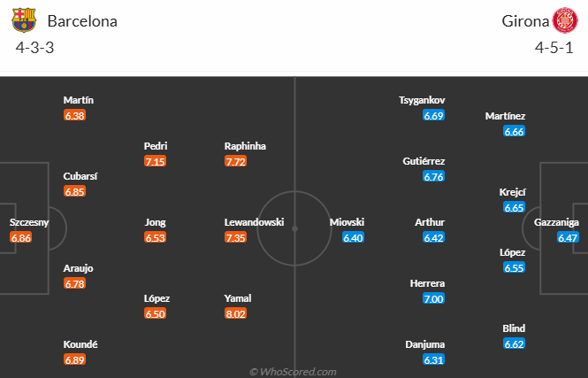Open Szczesny's goalkeeper rating 6.86
Image resolution: width=588 pixels, height=378 pixels.
[22, 238]
